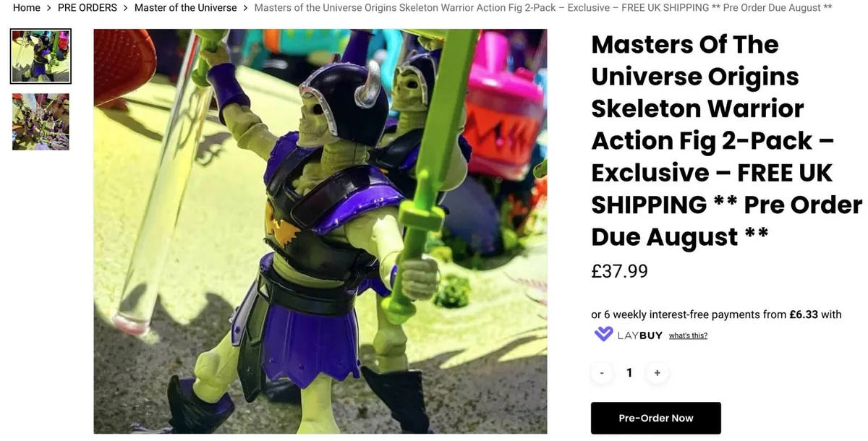Image resolution: width=868 pixels, height=441 pixels.
Task: Click the Laybuy heart logo icon
Action: (x=603, y=335)
